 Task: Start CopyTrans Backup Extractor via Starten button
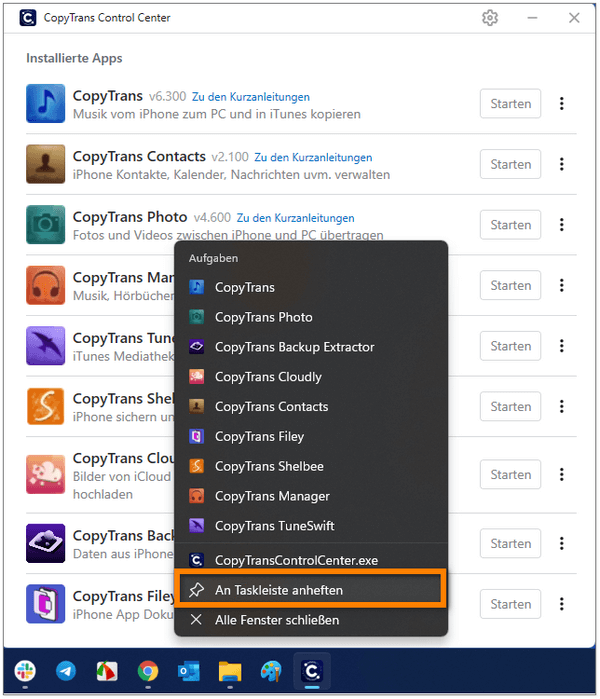[x=510, y=543]
